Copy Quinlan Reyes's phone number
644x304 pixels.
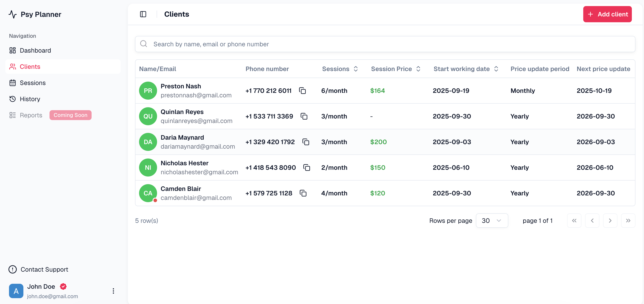click(304, 116)
